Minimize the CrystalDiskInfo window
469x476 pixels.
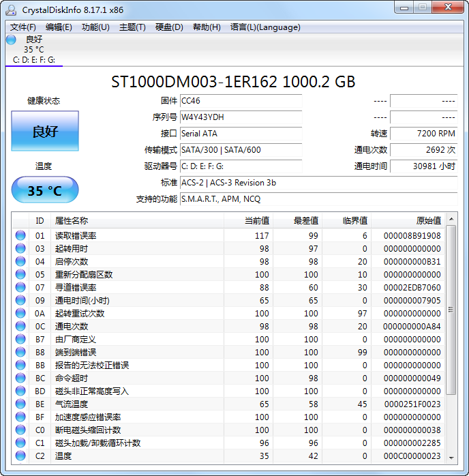404,8
